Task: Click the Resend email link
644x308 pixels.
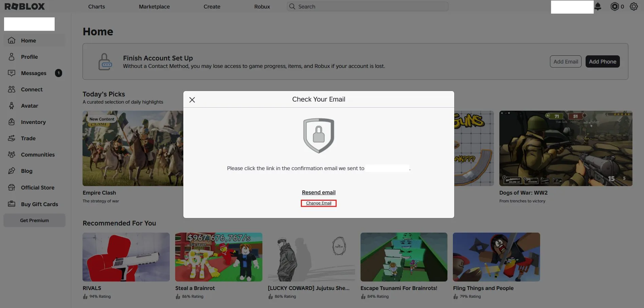Action: [x=318, y=192]
